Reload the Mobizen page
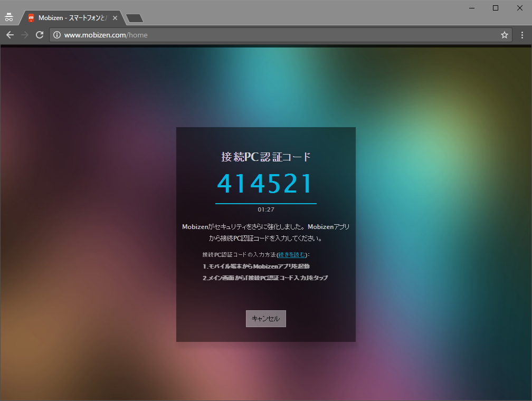This screenshot has height=401, width=532. [x=40, y=35]
